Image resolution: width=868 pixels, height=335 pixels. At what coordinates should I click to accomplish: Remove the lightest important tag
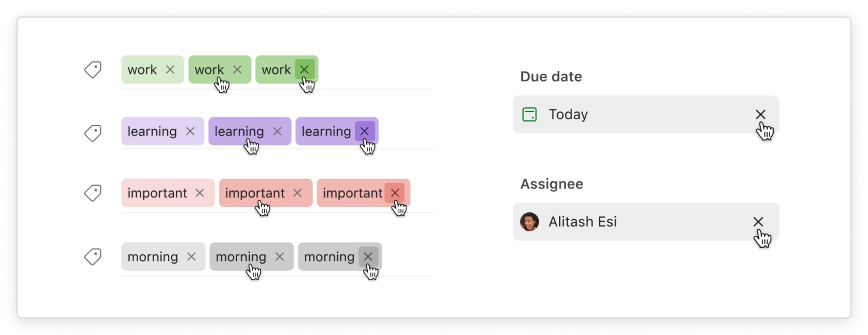tap(200, 193)
